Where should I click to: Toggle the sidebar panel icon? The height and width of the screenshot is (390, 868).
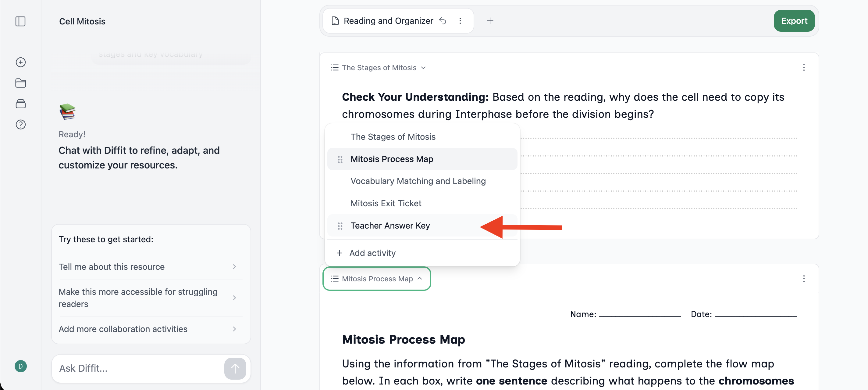20,21
